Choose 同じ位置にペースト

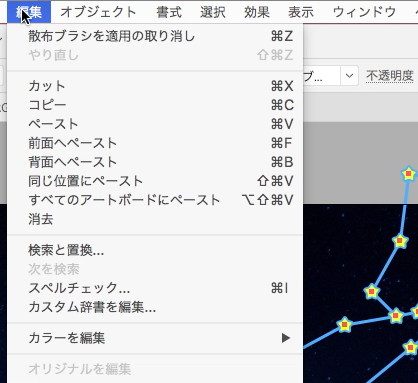[x=155, y=181]
